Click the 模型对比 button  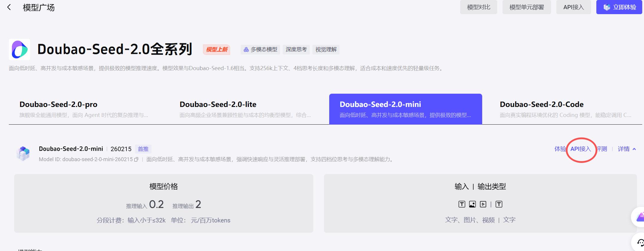[479, 7]
